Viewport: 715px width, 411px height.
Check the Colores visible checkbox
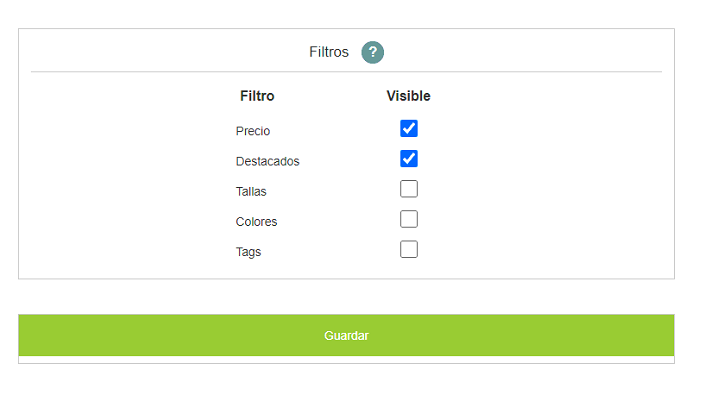409,219
